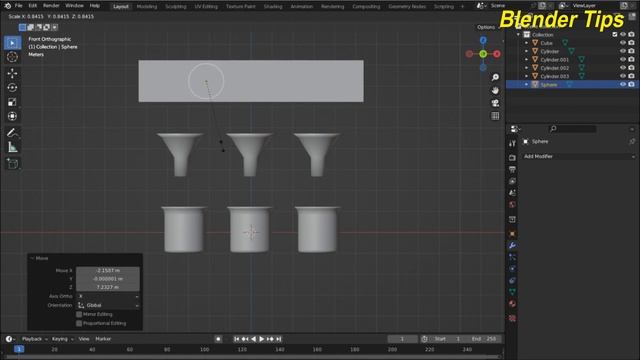Click the red X axis on navigation gizmo
640x360 pixels.
[x=497, y=54]
